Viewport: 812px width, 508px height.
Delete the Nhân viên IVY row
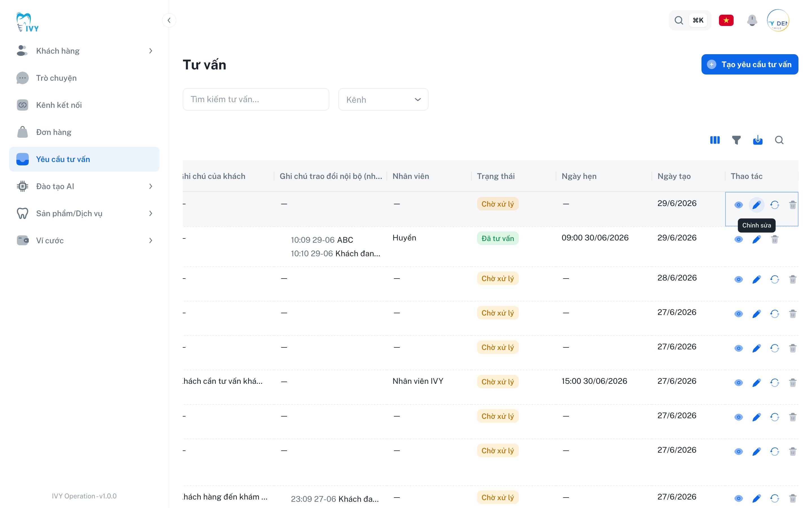pyautogui.click(x=793, y=382)
